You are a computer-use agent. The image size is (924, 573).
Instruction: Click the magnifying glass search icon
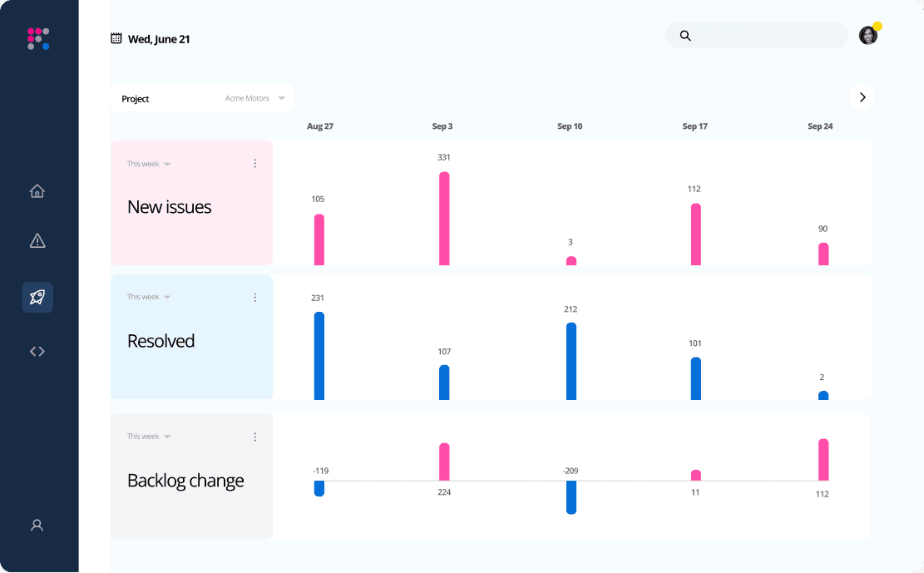[685, 36]
